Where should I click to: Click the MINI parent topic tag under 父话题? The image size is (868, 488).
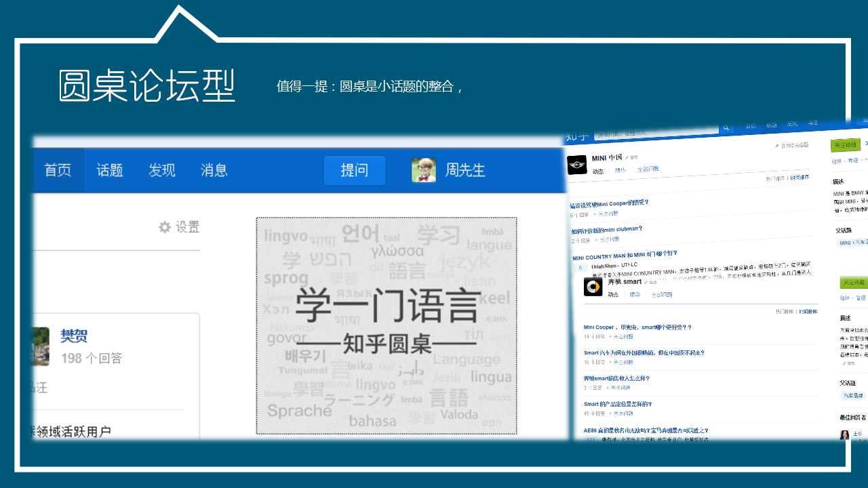tap(853, 242)
